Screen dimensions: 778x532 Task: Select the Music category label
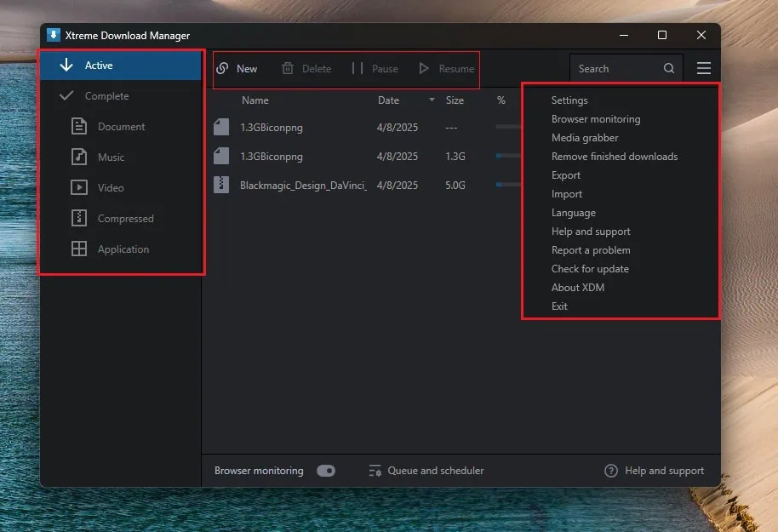[111, 157]
